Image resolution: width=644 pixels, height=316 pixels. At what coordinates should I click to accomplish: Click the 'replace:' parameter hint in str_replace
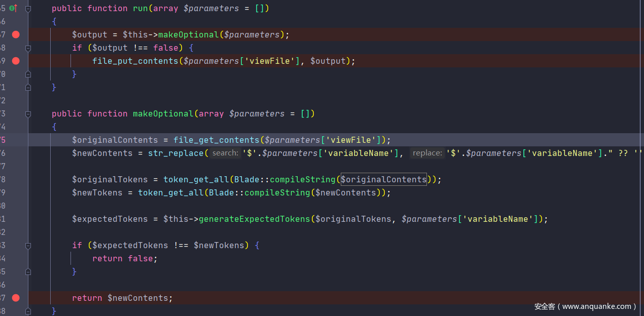pos(427,153)
